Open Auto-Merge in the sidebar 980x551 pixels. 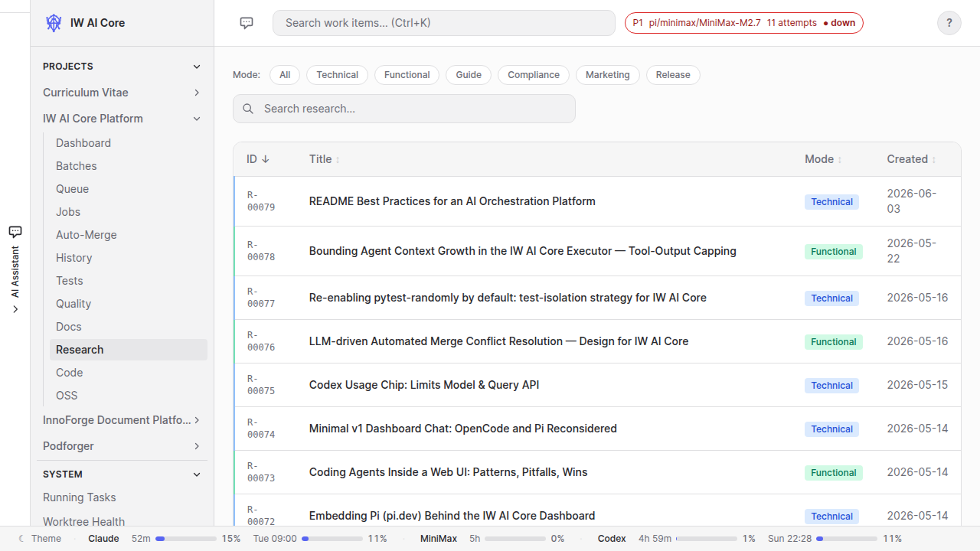pyautogui.click(x=129, y=235)
